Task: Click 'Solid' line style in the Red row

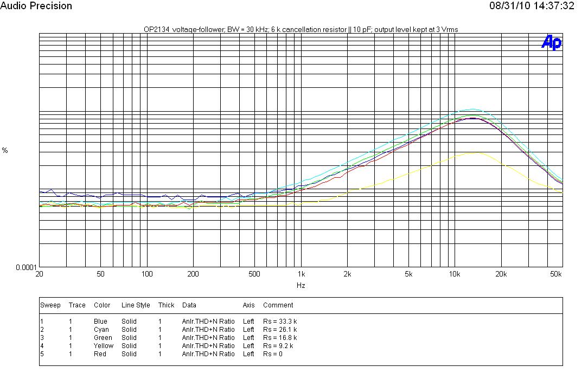Action: 129,354
